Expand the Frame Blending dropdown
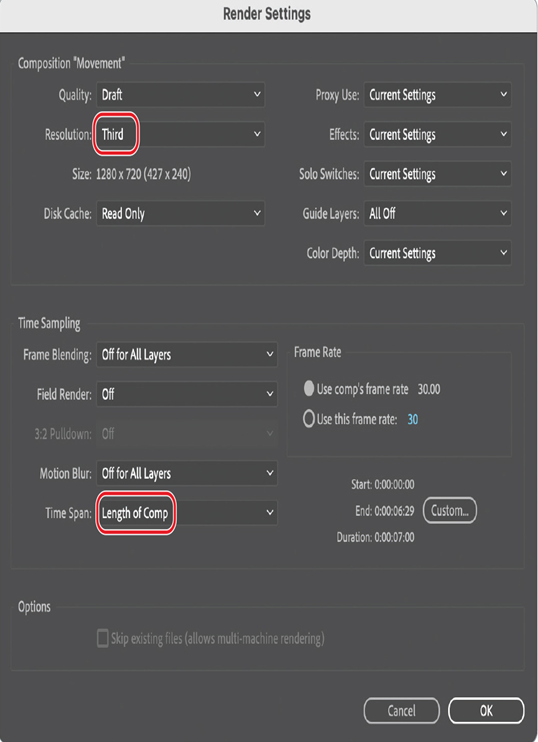The width and height of the screenshot is (538, 742). (187, 354)
